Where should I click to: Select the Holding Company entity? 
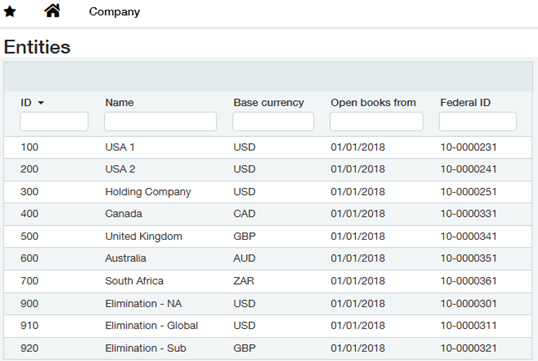(268, 191)
